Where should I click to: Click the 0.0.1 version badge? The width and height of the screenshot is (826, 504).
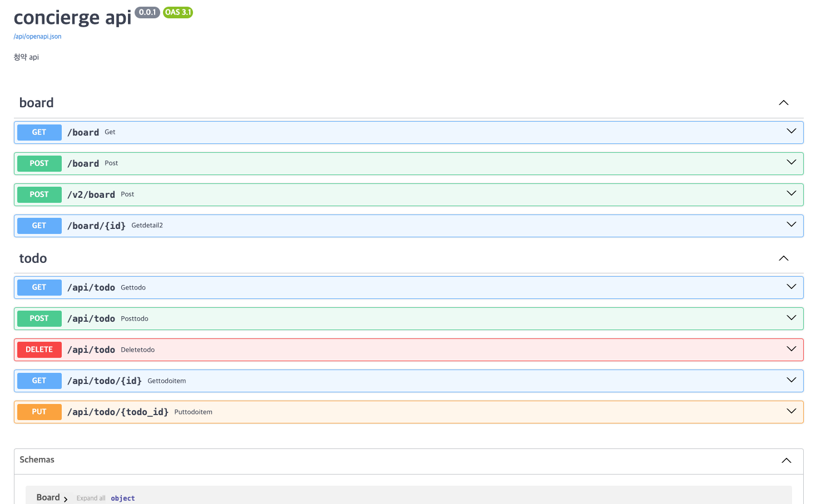click(x=147, y=12)
